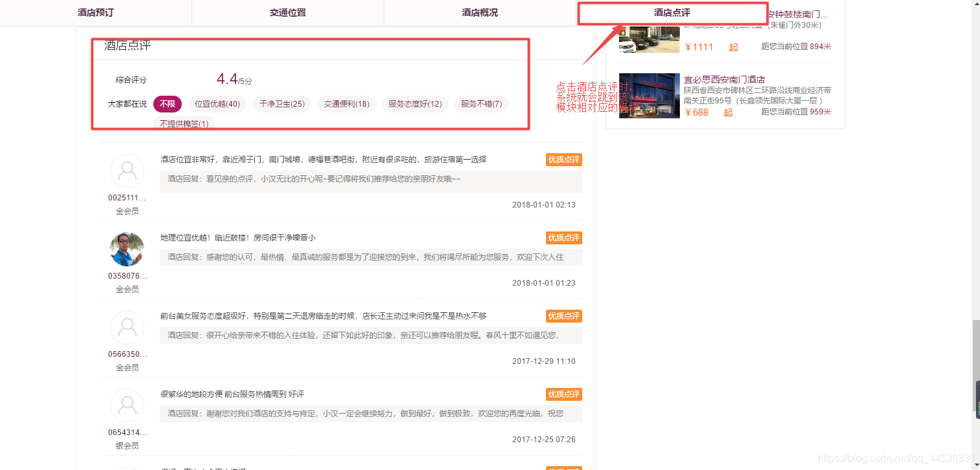Select the 酒店概况 tab
The width and height of the screenshot is (980, 470).
point(480,12)
